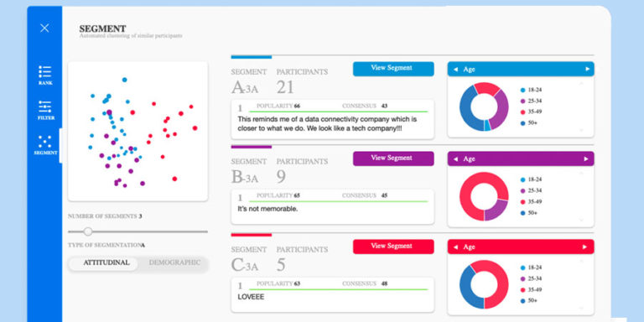Click segment label C-3A
Image resolution: width=644 pixels, height=322 pixels.
tap(245, 265)
